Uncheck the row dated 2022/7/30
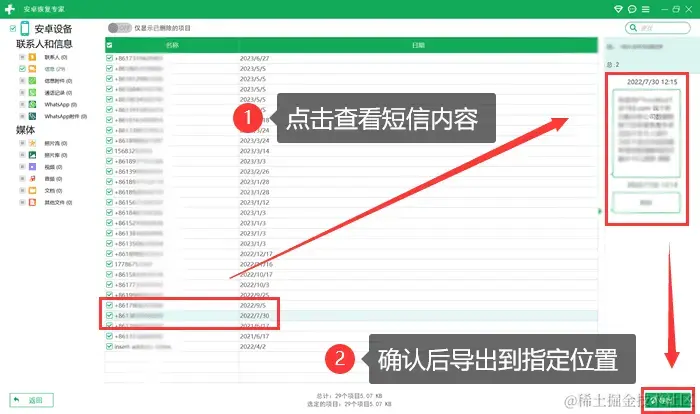Viewport: 700px width, 414px height. 109,315
